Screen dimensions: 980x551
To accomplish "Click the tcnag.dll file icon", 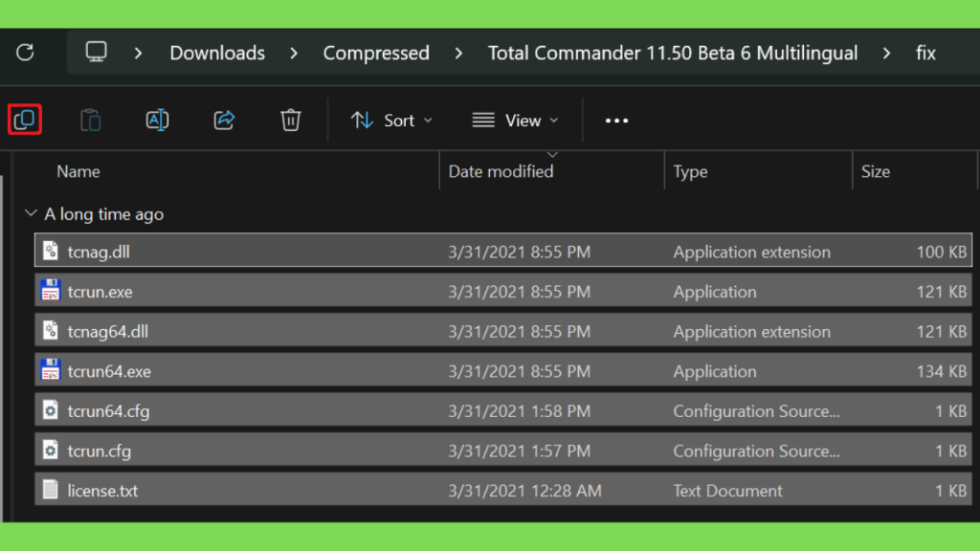I will 51,252.
